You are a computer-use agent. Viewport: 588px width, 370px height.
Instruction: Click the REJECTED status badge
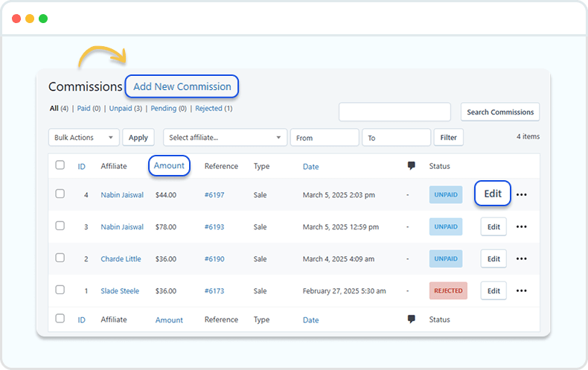coord(448,290)
